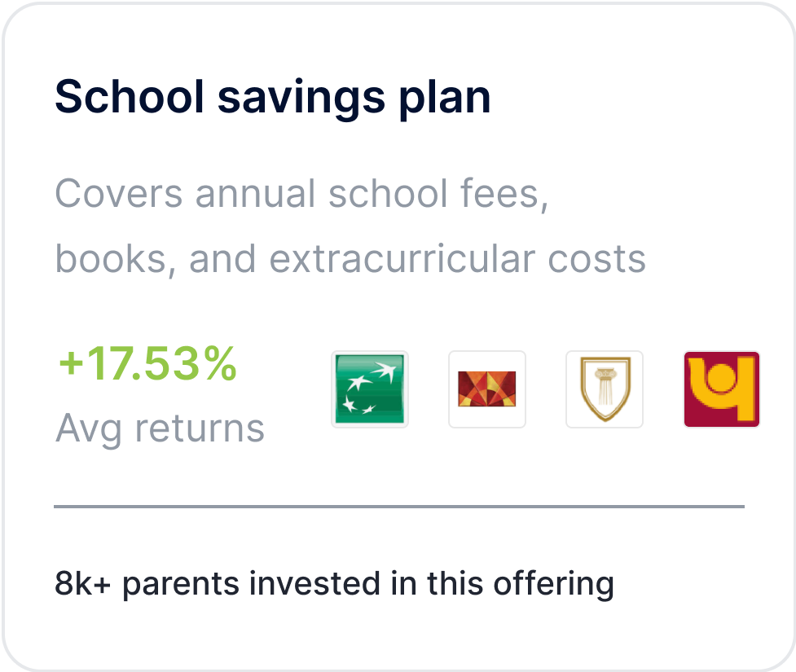Screen dimensions: 796x672
Task: Open the 8k+ parents invested offering link
Action: point(334,583)
